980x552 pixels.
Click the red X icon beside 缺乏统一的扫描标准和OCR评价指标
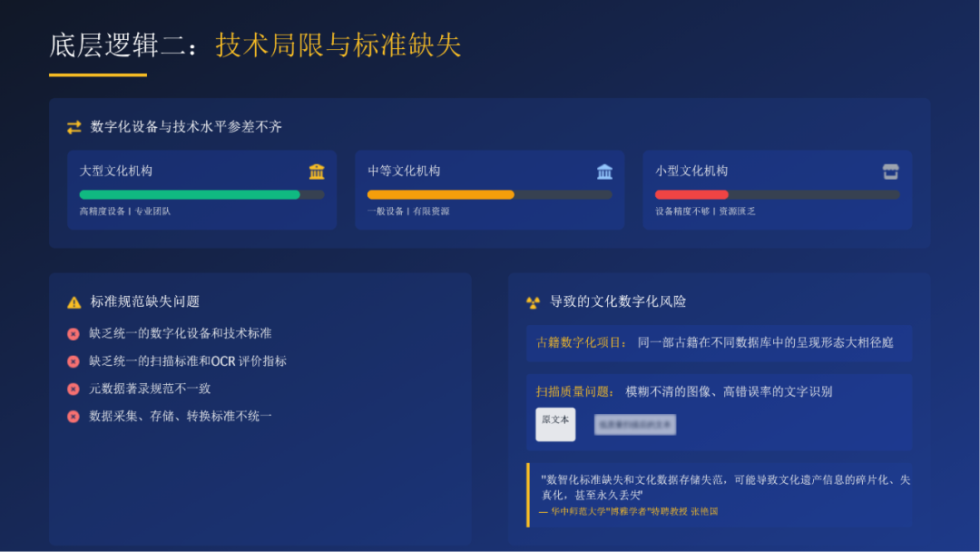(x=73, y=361)
